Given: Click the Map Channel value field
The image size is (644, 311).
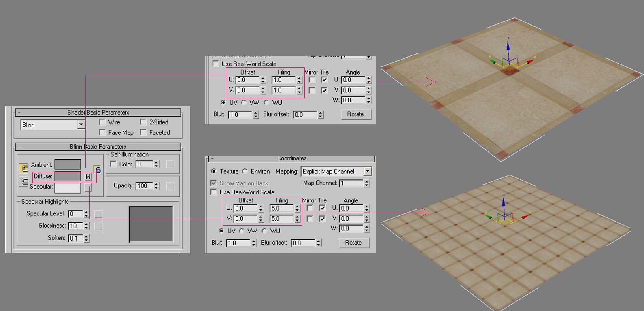Looking at the screenshot, I should pyautogui.click(x=351, y=183).
